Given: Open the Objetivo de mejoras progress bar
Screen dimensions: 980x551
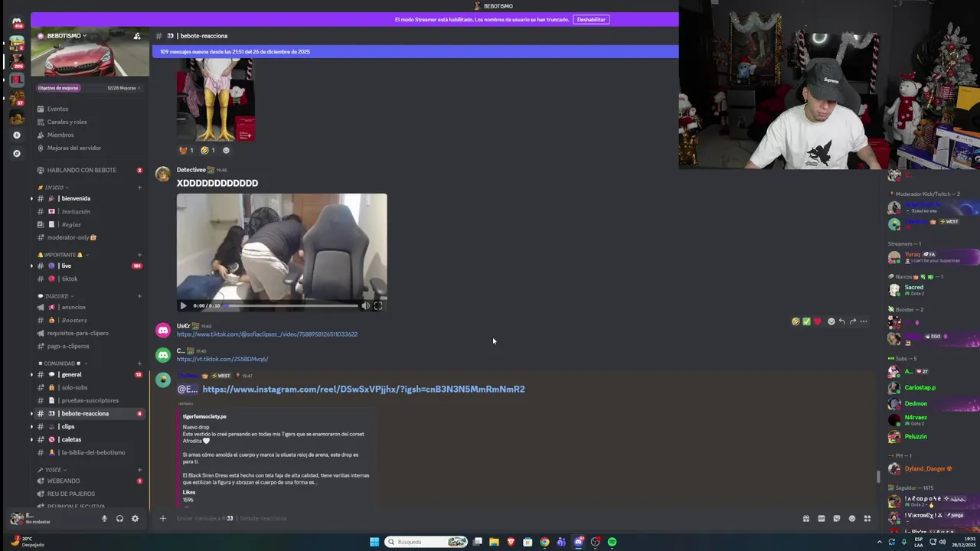Looking at the screenshot, I should [89, 88].
